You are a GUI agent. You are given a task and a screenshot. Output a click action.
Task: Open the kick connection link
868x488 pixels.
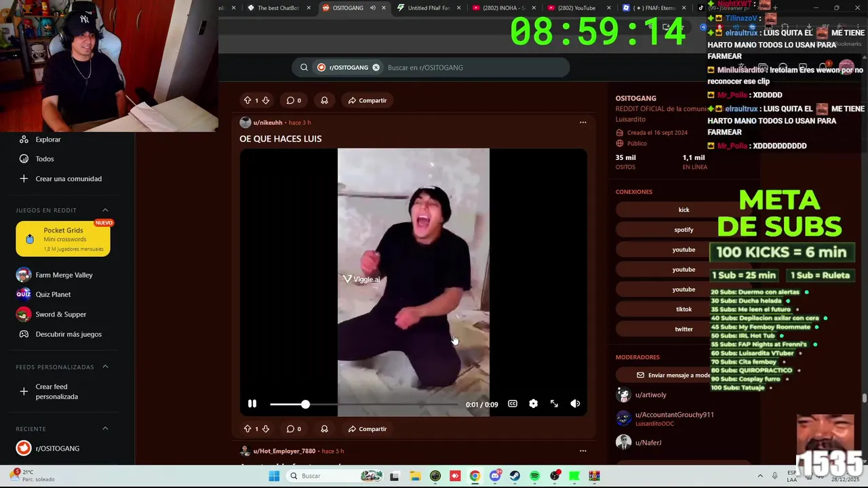684,210
